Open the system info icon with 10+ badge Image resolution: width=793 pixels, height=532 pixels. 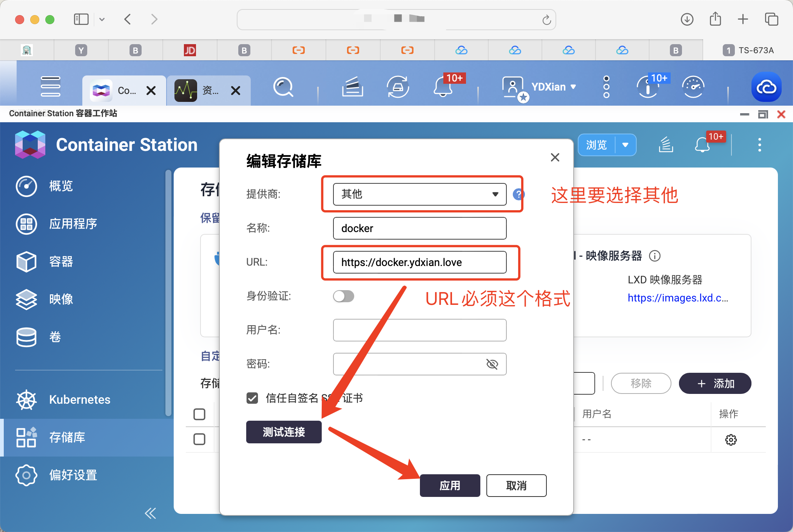(648, 87)
